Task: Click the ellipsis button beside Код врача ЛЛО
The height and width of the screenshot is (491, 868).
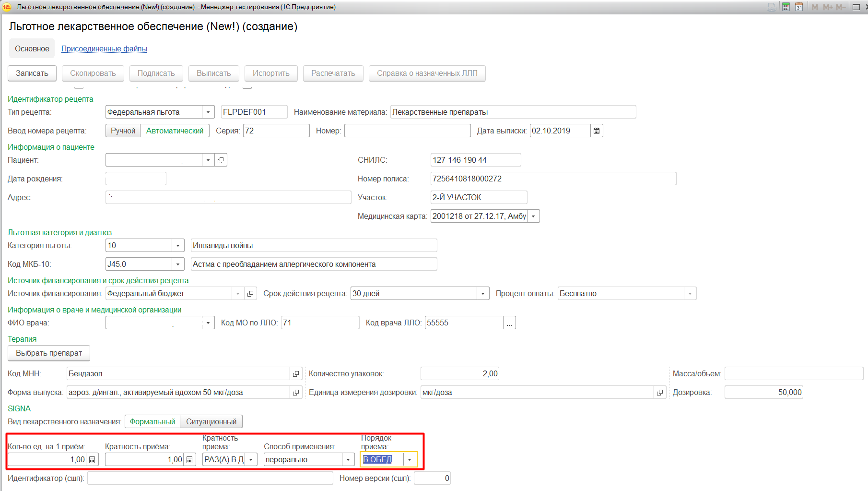Action: (x=509, y=323)
